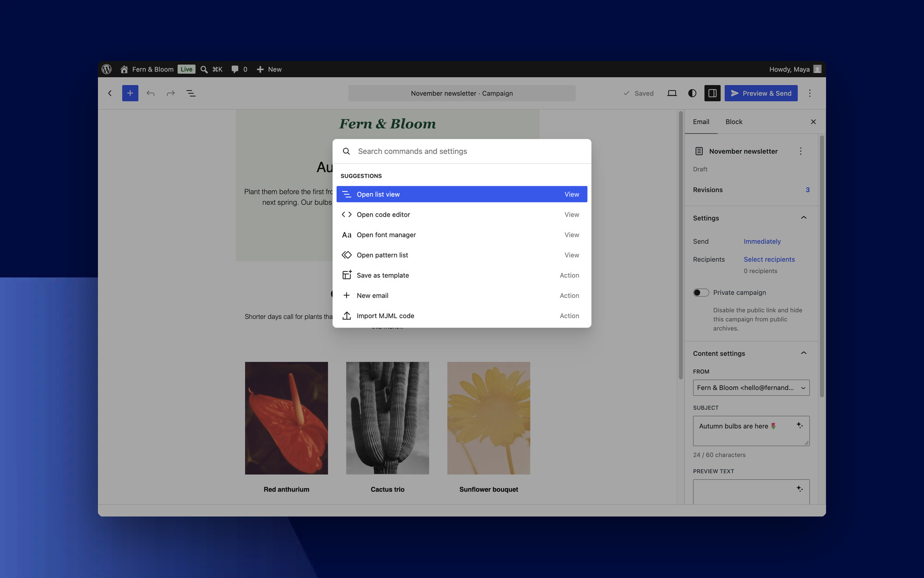Switch to the Block tab
The height and width of the screenshot is (578, 924).
pyautogui.click(x=734, y=122)
